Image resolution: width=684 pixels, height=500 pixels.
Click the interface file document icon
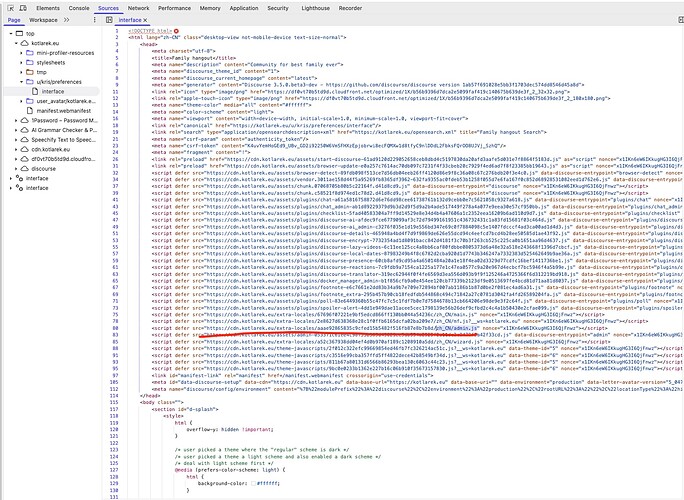(35, 91)
